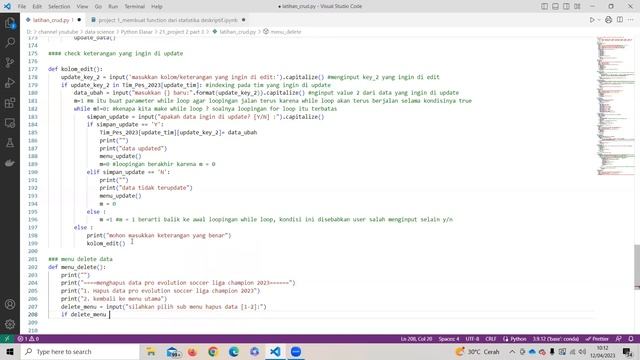Click the taskbar 'Type here to search' box
Screen dimensions: 640x360
click(x=80, y=351)
